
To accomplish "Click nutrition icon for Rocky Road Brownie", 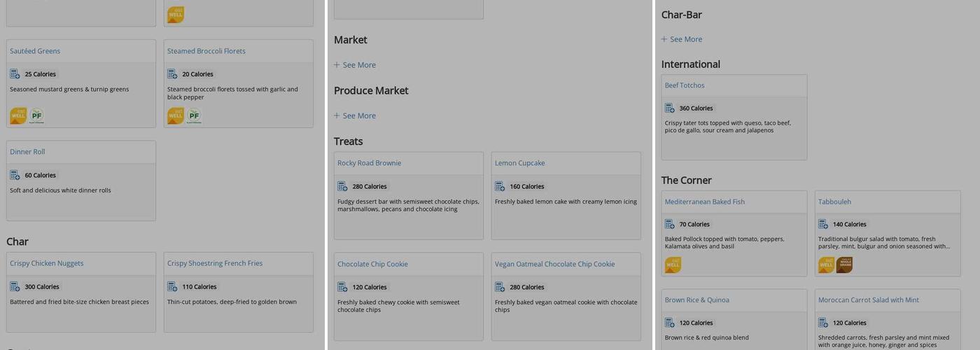I will point(342,186).
